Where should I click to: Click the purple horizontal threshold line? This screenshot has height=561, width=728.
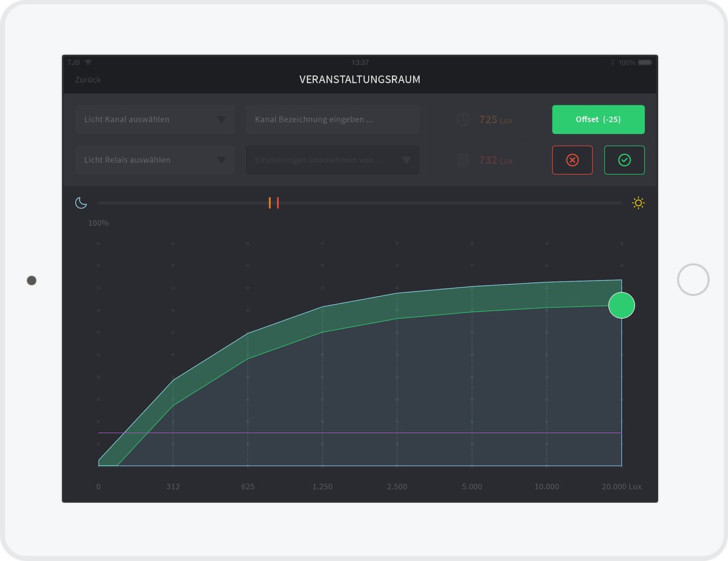tap(364, 433)
